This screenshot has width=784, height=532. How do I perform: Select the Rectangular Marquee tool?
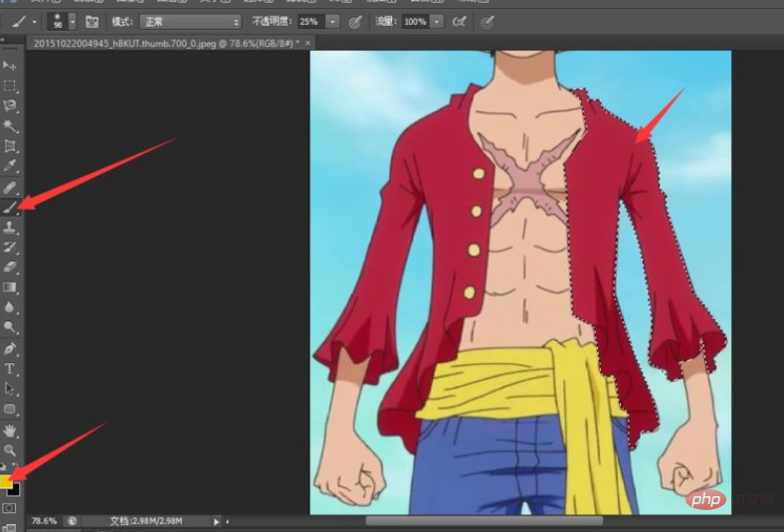point(9,86)
